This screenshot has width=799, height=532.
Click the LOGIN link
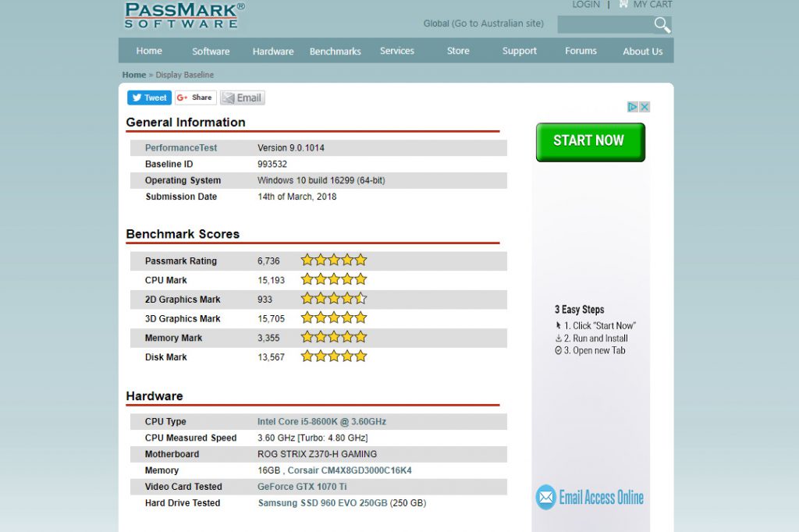[586, 5]
